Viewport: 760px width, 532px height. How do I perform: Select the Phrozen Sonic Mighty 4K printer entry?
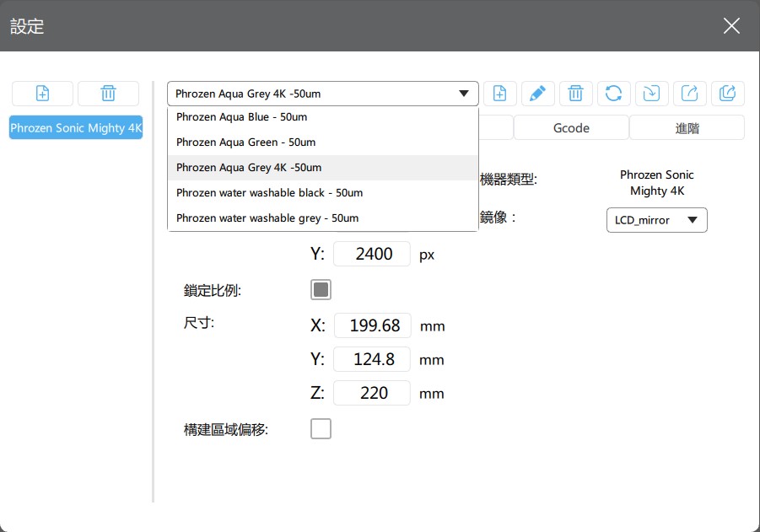[76, 128]
